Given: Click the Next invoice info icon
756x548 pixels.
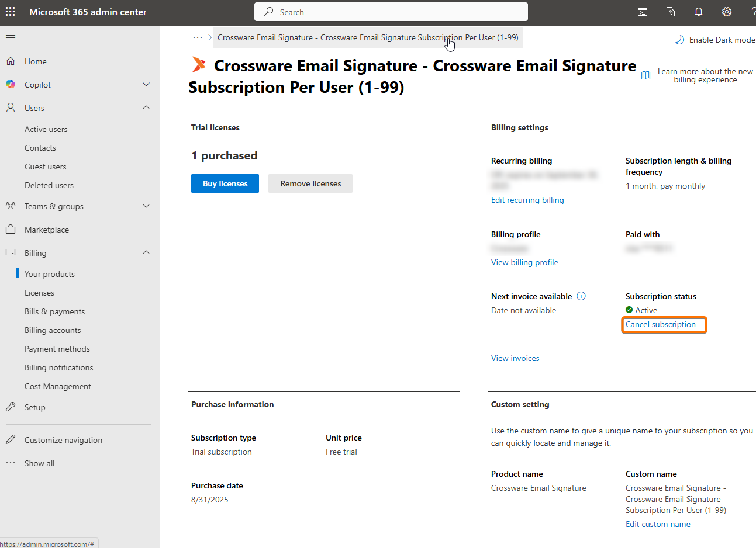Looking at the screenshot, I should (x=581, y=296).
